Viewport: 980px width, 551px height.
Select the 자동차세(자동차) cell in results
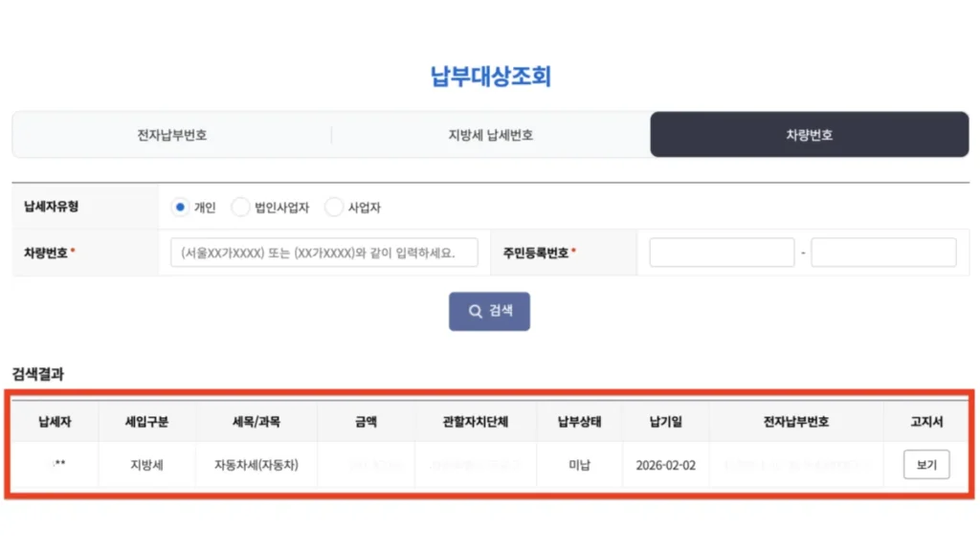point(256,466)
